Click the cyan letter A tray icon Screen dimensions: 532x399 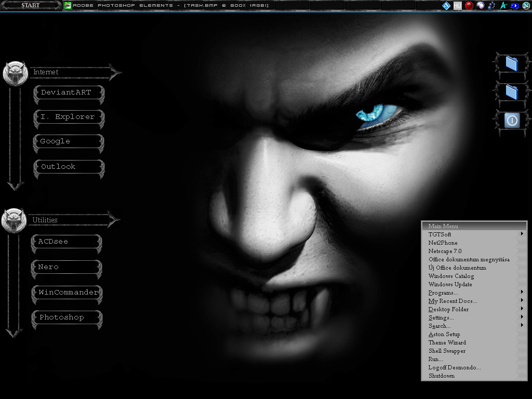tap(503, 5)
